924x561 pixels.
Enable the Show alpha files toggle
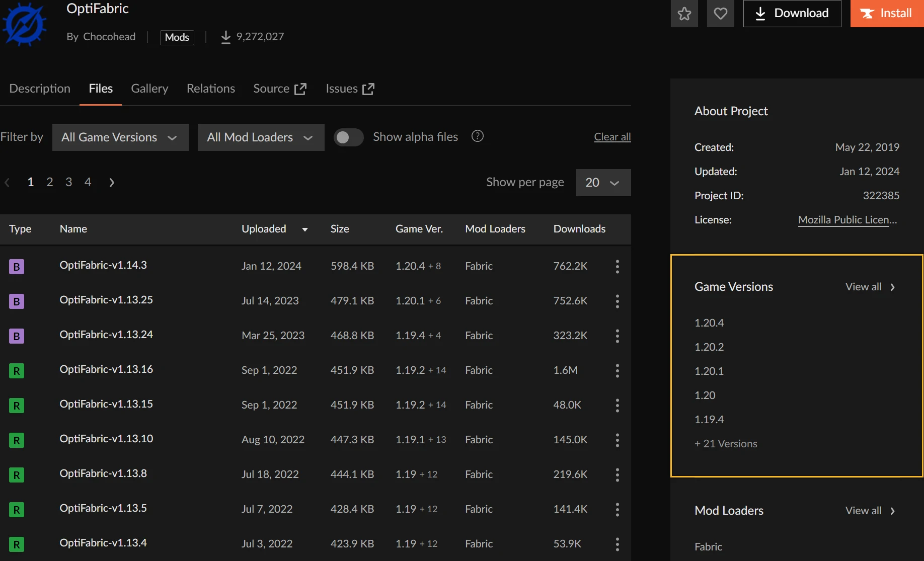[348, 137]
